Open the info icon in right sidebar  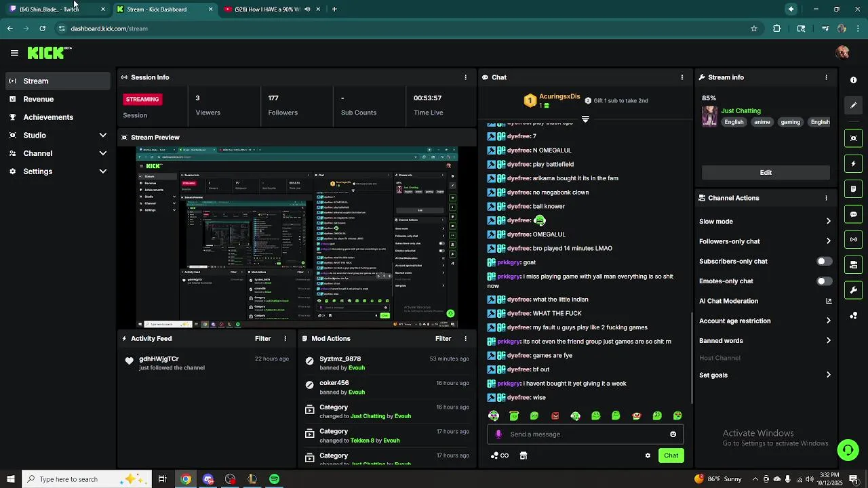click(x=853, y=80)
